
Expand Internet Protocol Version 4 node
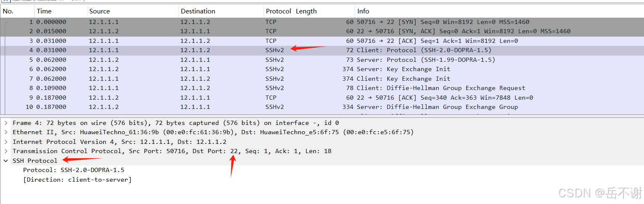(6, 142)
